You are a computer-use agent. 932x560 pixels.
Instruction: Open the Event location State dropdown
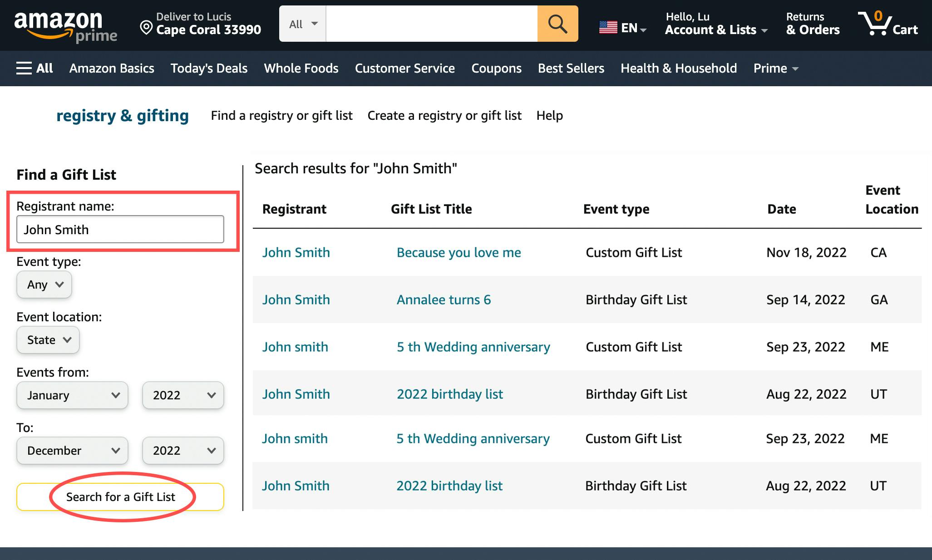(x=48, y=340)
